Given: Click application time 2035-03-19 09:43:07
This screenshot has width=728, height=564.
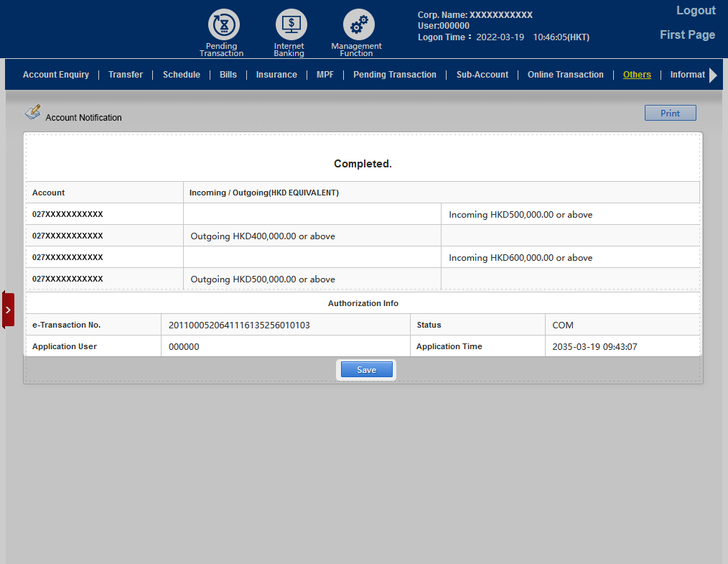Looking at the screenshot, I should (x=594, y=346).
